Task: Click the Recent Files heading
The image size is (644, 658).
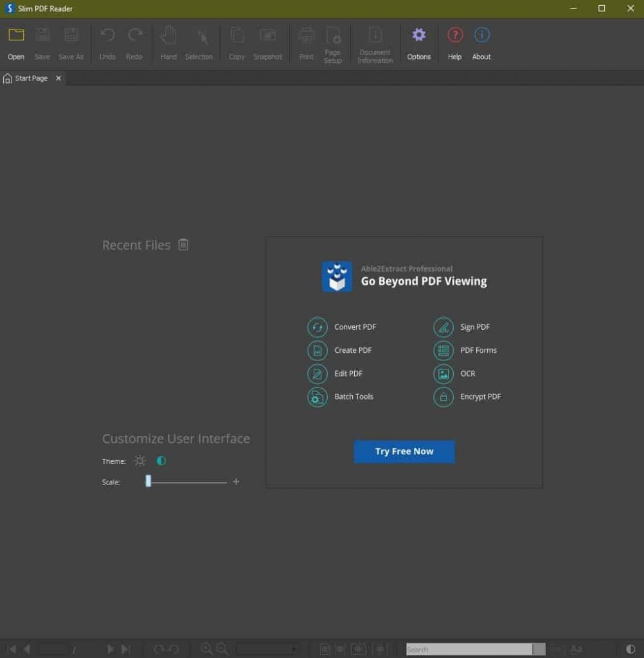Action: point(136,245)
